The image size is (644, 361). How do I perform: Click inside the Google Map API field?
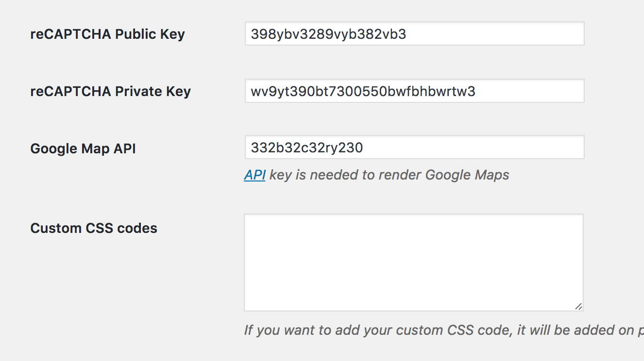[414, 147]
